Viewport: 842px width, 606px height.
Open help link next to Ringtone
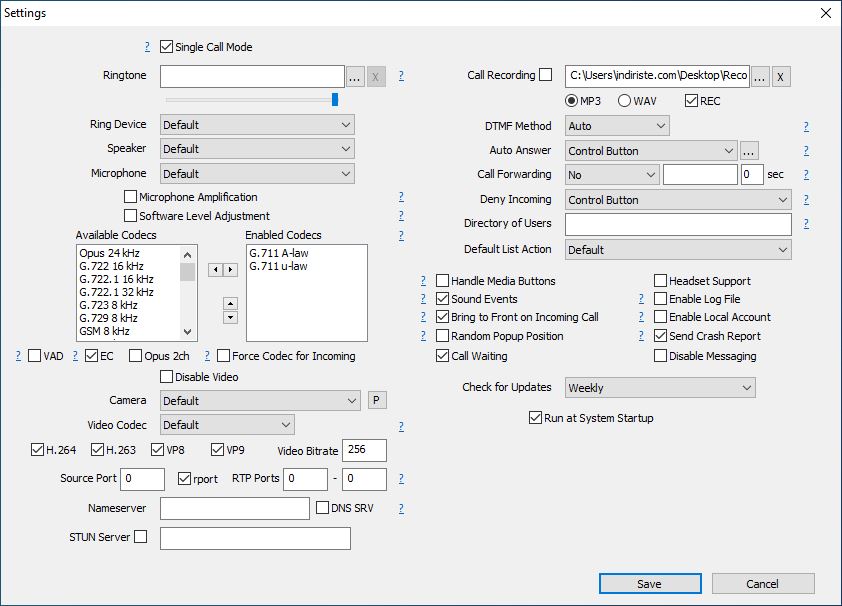point(401,76)
